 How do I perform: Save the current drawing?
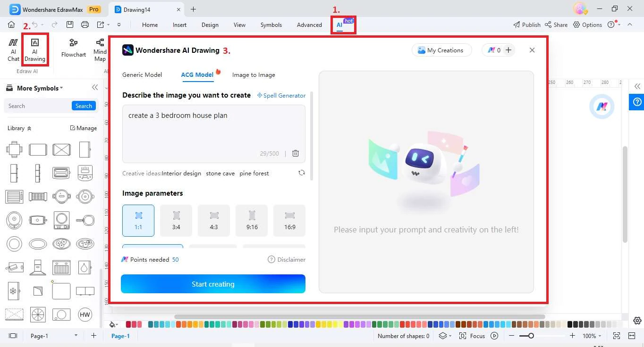[69, 25]
